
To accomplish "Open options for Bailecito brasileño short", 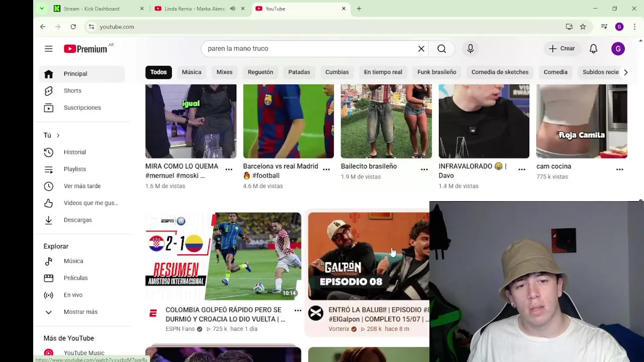I will point(424,169).
